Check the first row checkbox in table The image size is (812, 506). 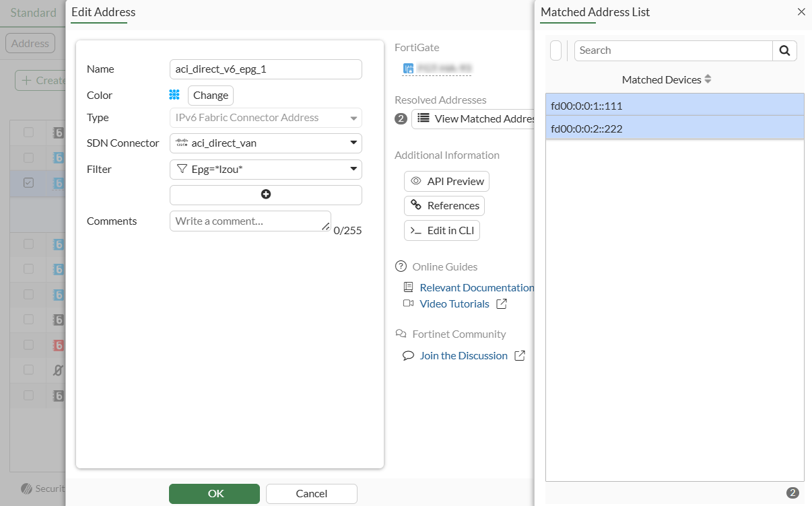(x=28, y=132)
